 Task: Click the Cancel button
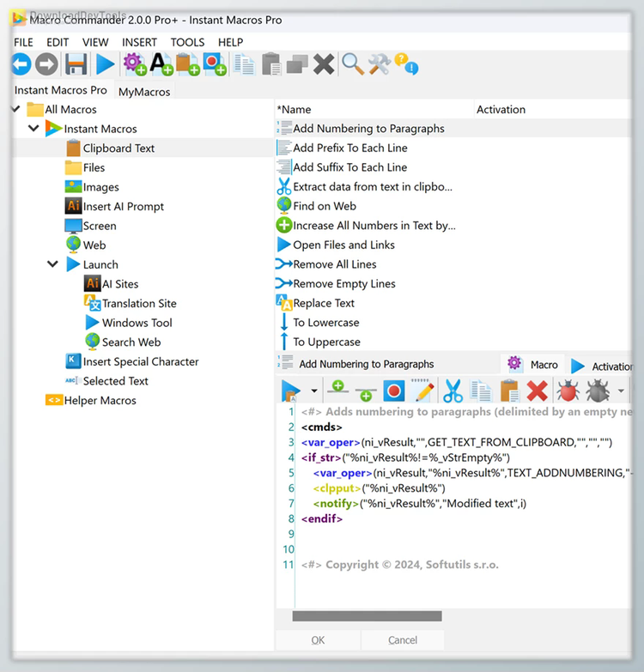pos(402,640)
